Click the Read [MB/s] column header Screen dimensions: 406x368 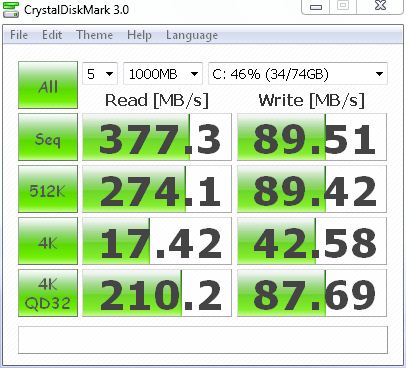(x=157, y=100)
